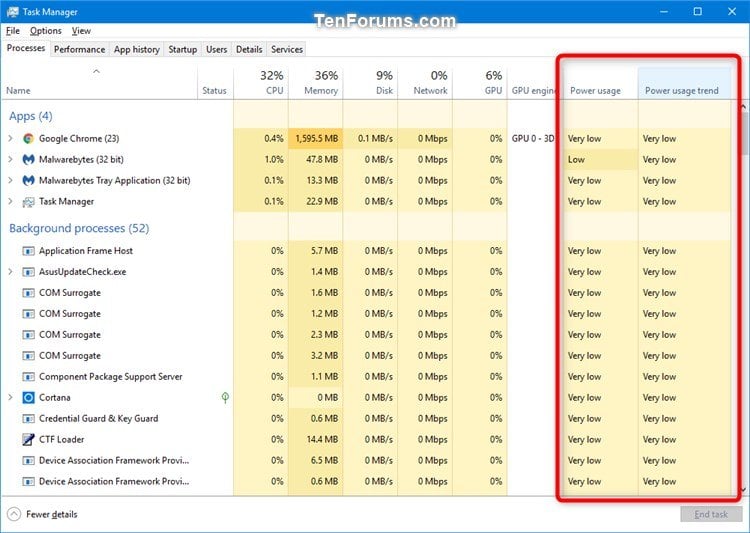Click the CTF Loader pen icon
Screen dimensions: 750x533
point(29,440)
